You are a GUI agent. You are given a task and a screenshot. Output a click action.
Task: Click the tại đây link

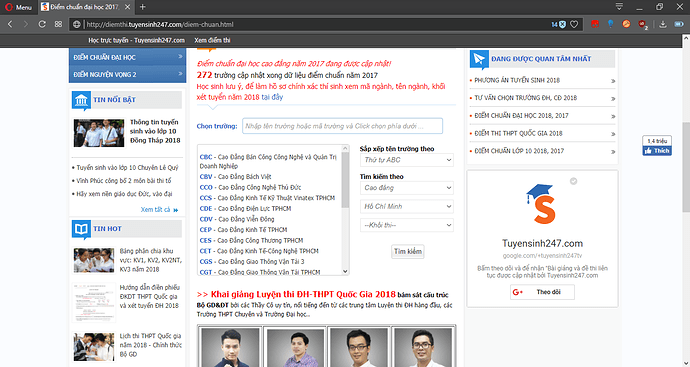tap(272, 97)
